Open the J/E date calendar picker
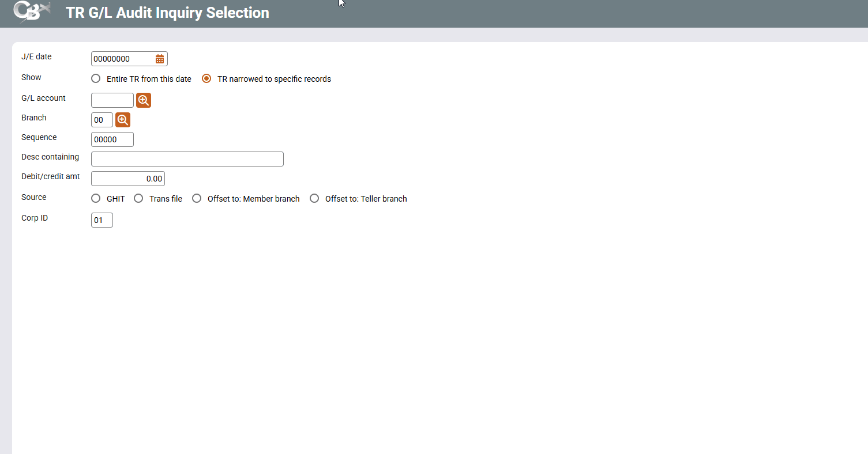 (160, 59)
